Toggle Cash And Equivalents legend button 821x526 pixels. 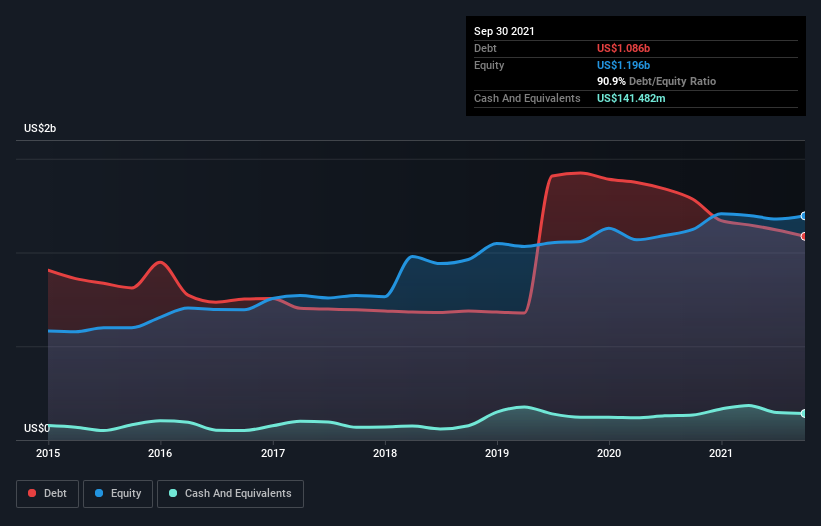coord(230,494)
